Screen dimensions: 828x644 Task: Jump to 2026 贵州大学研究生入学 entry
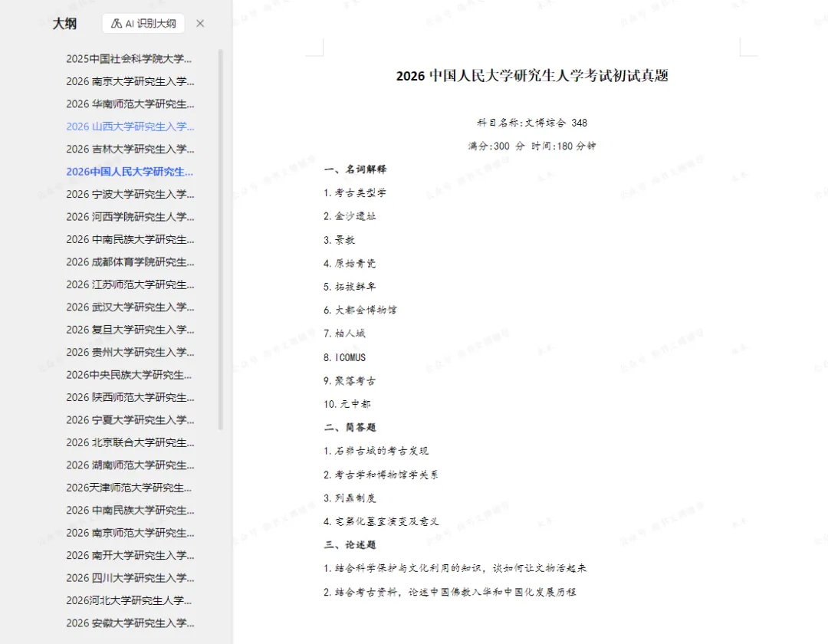130,352
